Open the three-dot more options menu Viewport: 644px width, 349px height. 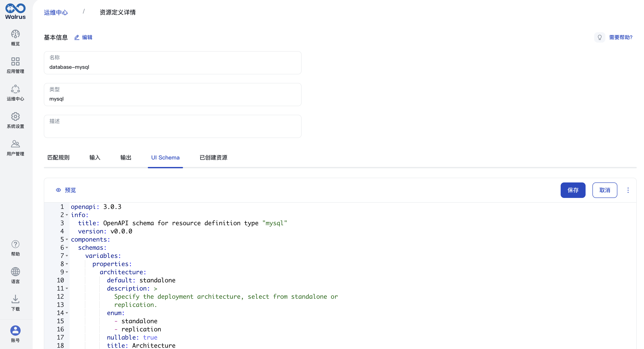point(628,190)
